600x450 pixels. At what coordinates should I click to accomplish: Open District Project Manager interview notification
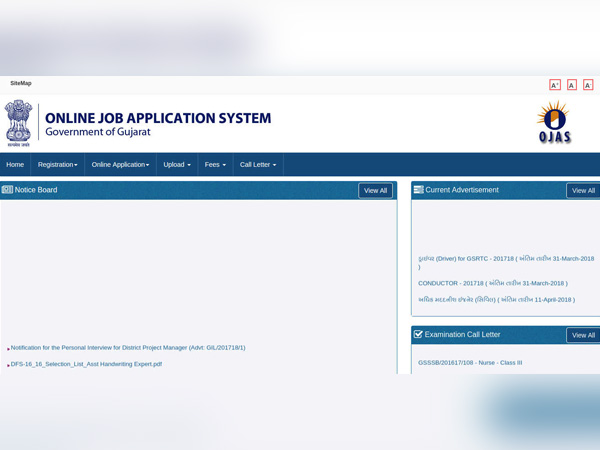[128, 347]
